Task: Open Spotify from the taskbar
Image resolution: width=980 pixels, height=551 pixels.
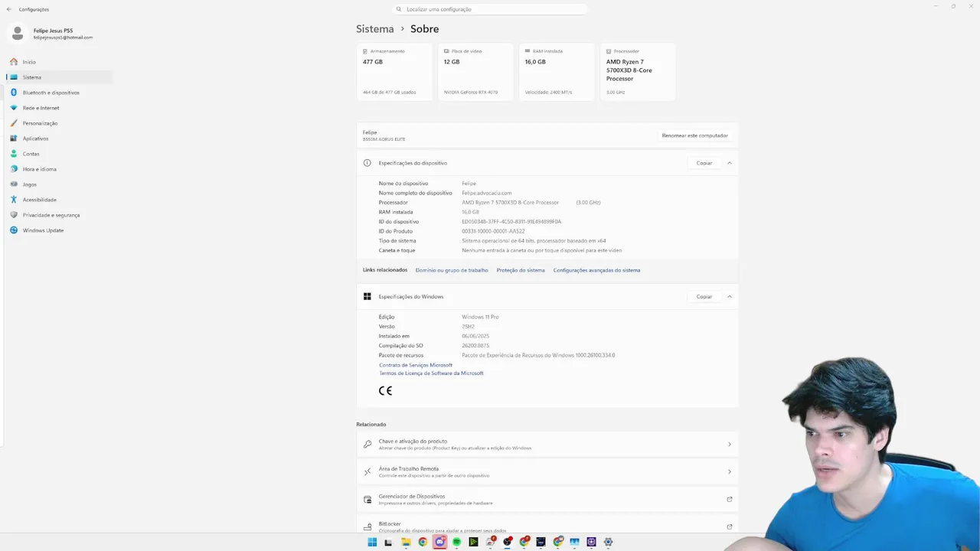Action: 456,542
